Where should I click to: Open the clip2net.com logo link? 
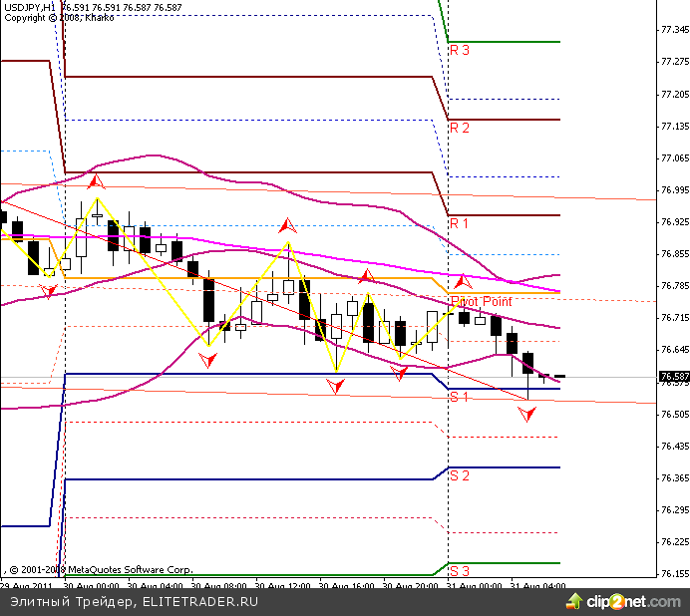coord(633,602)
